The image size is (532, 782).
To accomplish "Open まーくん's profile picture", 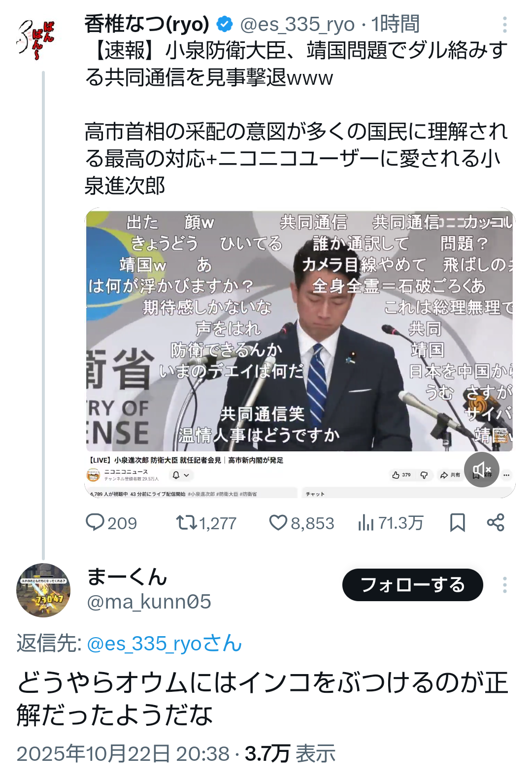I will 43,590.
